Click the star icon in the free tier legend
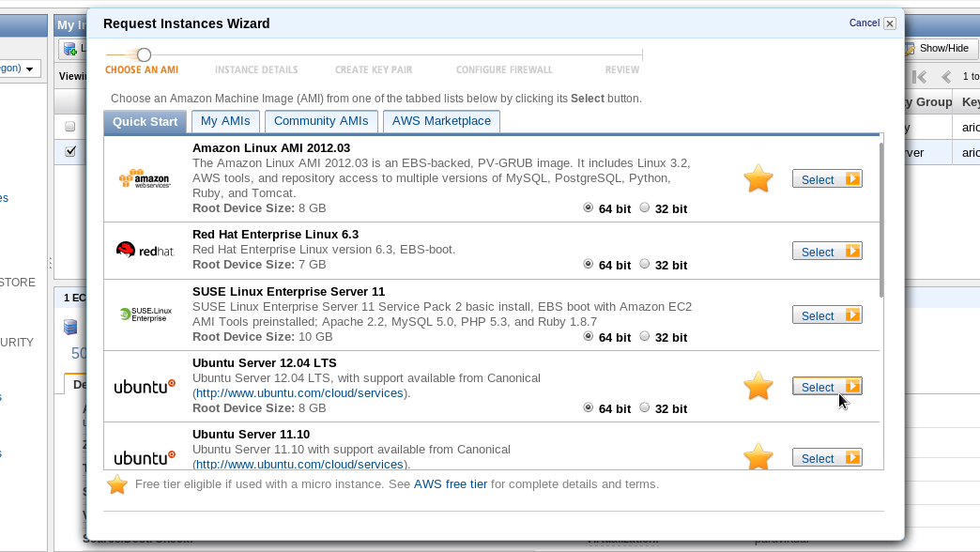 coord(117,484)
